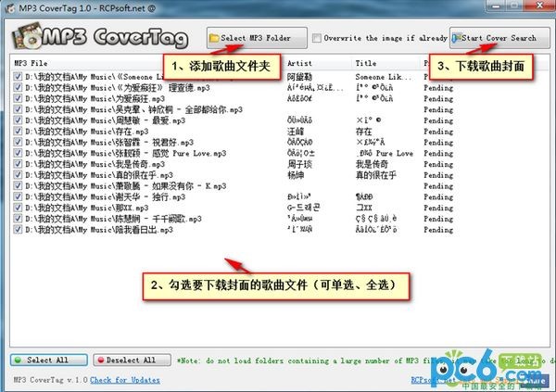Select file path 陪我看日出.mp3 in the list

[99, 230]
